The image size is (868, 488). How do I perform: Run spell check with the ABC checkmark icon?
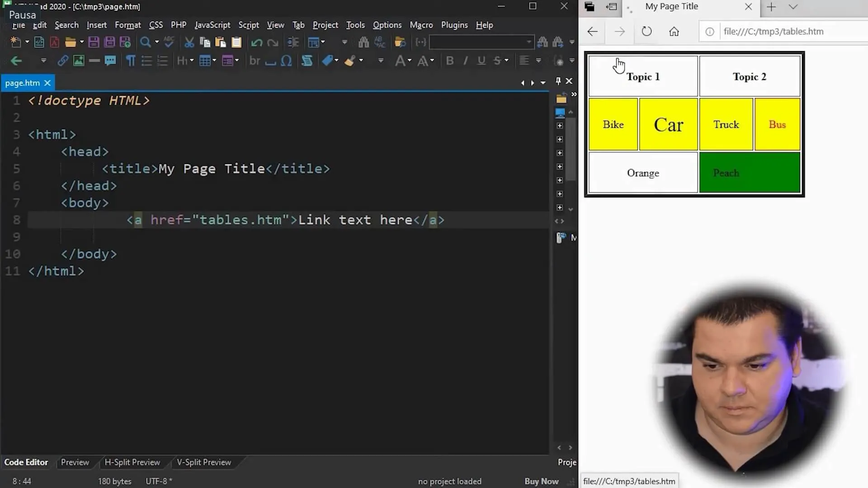(x=169, y=42)
